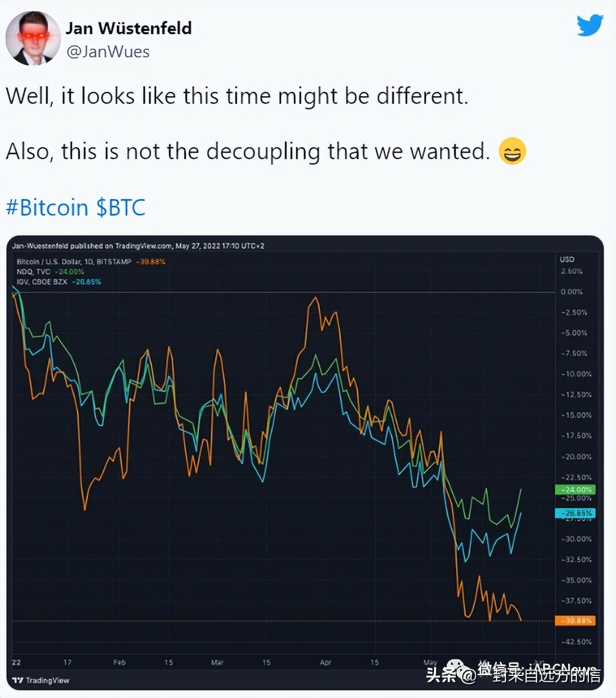Click the USD axis currency label

click(567, 259)
